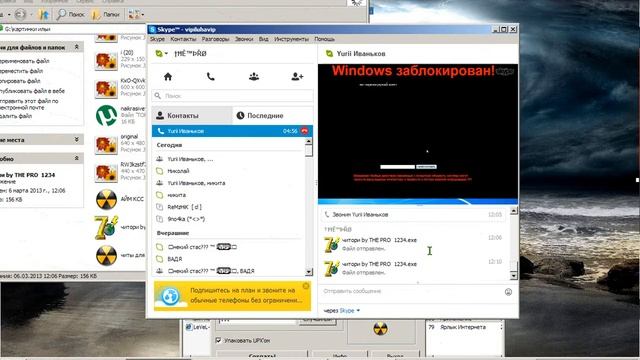
Task: Open first читори by THE PRO 1234.exe file icon
Action: (331, 244)
